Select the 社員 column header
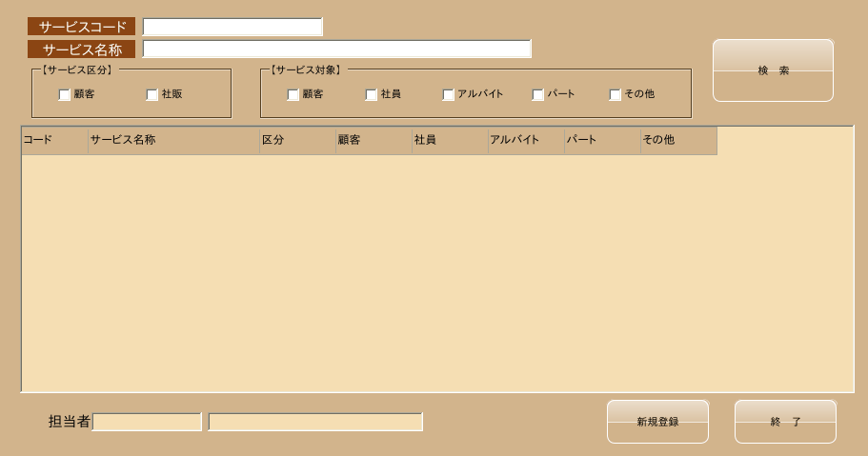Viewport: 868px width, 456px height. click(450, 141)
